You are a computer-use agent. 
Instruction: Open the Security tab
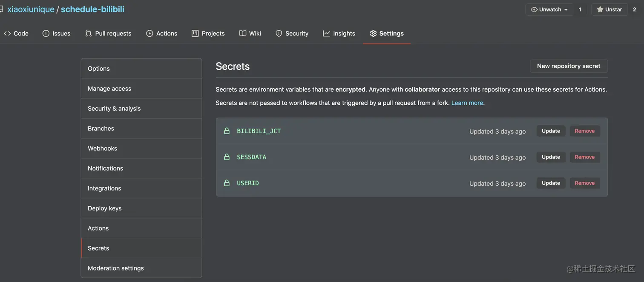(x=292, y=33)
